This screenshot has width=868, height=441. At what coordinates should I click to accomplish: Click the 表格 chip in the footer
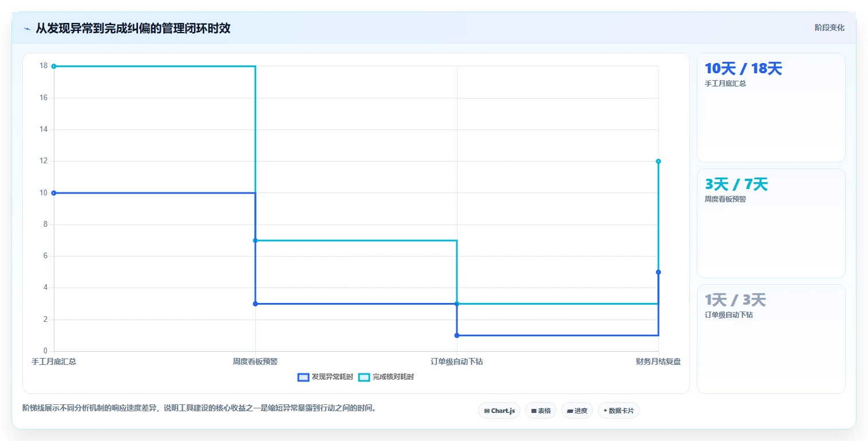click(540, 411)
